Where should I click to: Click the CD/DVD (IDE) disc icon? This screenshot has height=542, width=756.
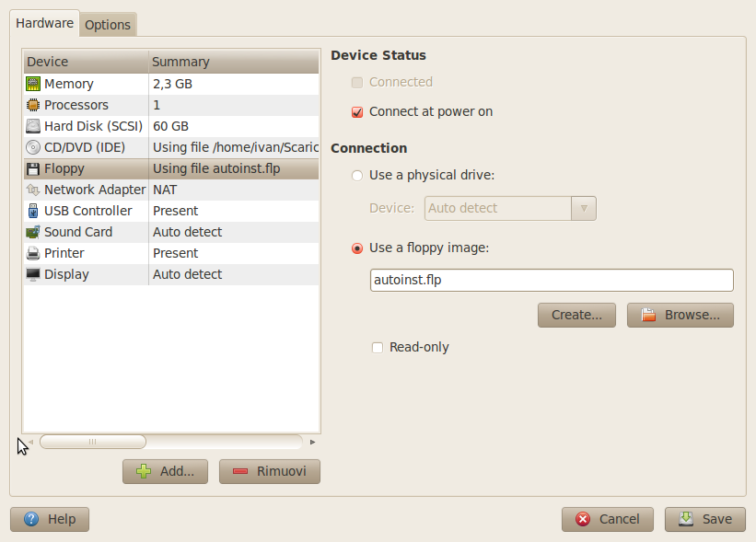[x=33, y=147]
